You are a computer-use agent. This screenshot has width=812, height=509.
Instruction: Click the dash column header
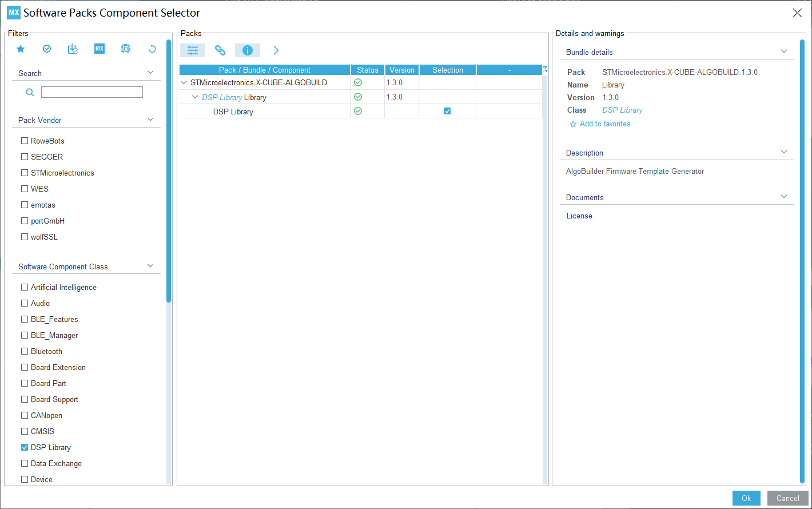(509, 70)
